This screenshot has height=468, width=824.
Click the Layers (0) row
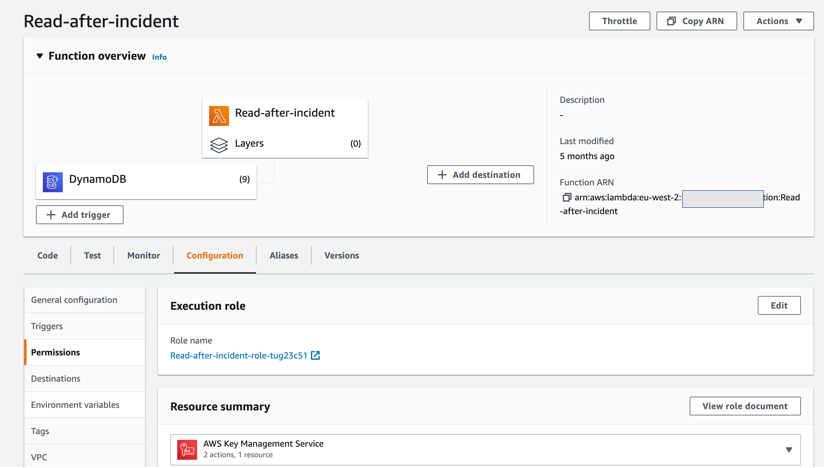[285, 144]
